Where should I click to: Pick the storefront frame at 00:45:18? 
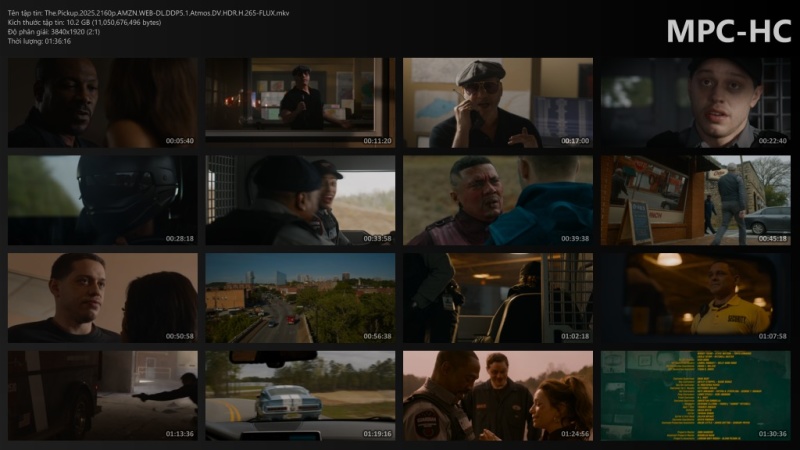[695, 201]
